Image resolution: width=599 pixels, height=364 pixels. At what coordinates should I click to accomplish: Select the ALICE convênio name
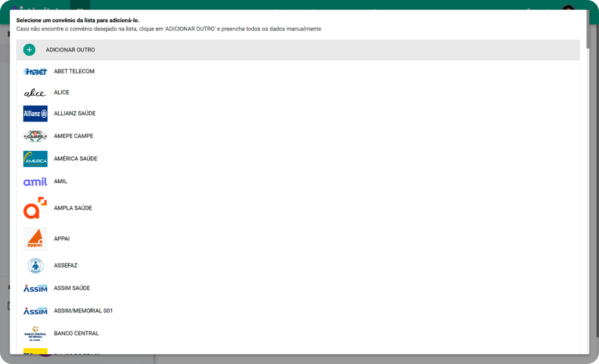click(x=62, y=92)
